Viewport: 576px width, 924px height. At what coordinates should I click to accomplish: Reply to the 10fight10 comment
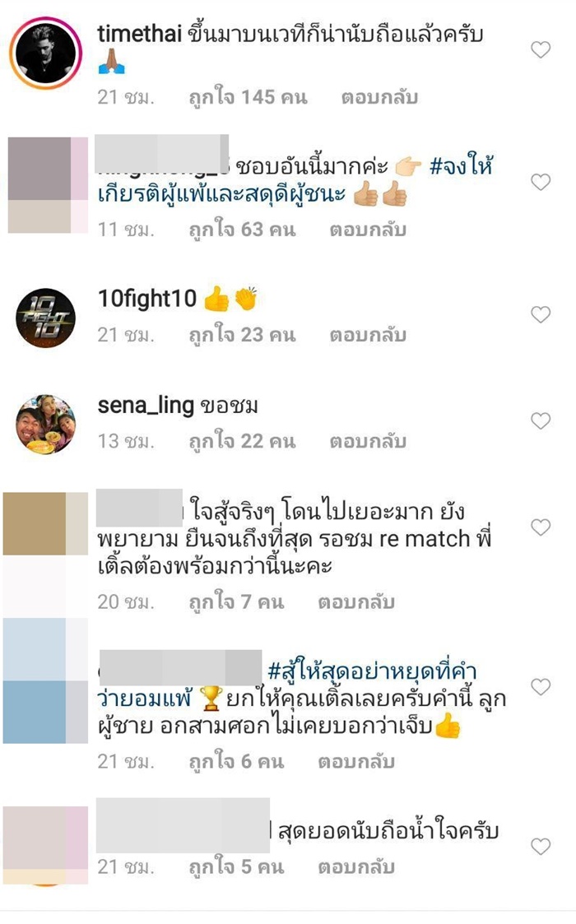tap(368, 336)
